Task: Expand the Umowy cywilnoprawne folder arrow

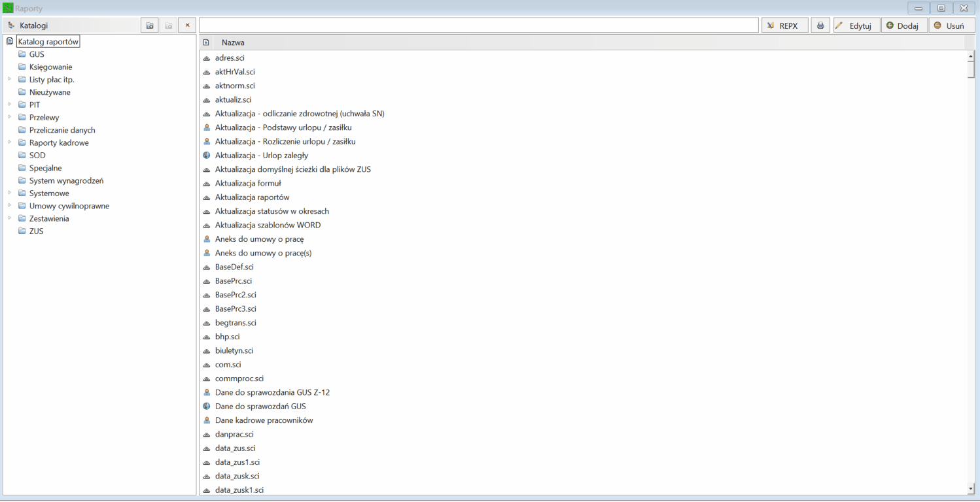Action: 10,206
